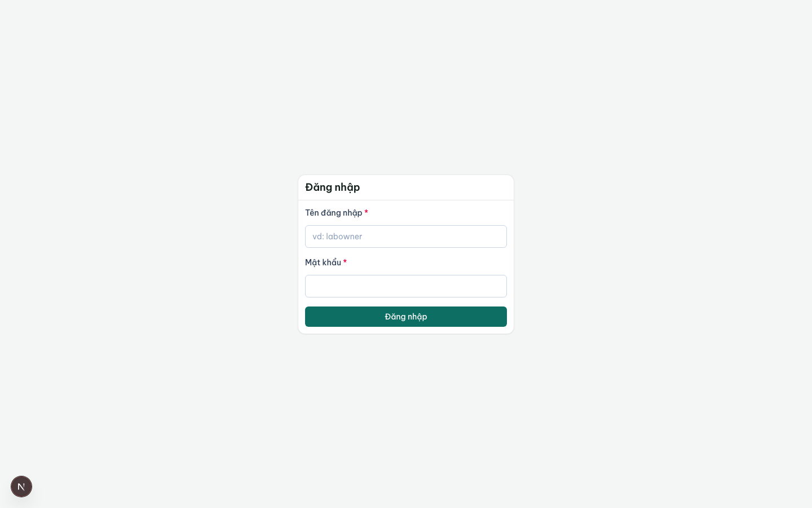Click the white text on the login button
Screen dimensions: 812x508
406,317
